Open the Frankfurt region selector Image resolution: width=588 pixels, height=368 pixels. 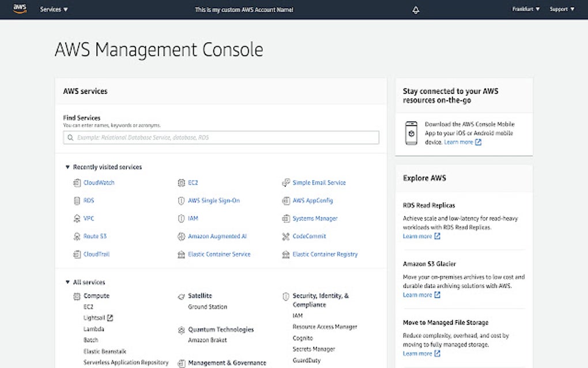(525, 9)
